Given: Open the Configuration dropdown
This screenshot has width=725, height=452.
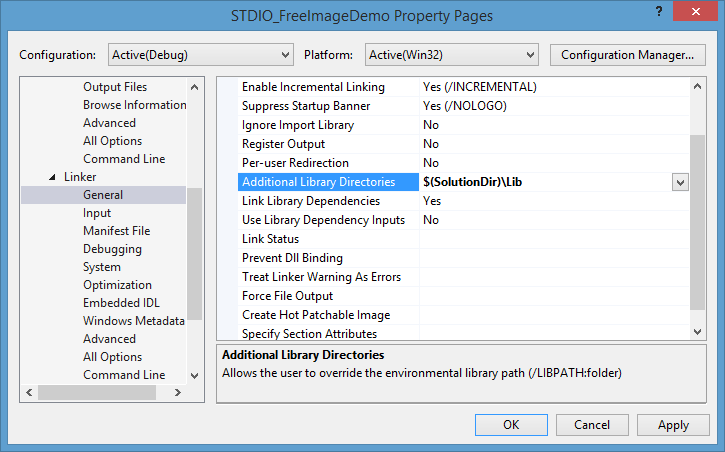Looking at the screenshot, I should pos(201,55).
